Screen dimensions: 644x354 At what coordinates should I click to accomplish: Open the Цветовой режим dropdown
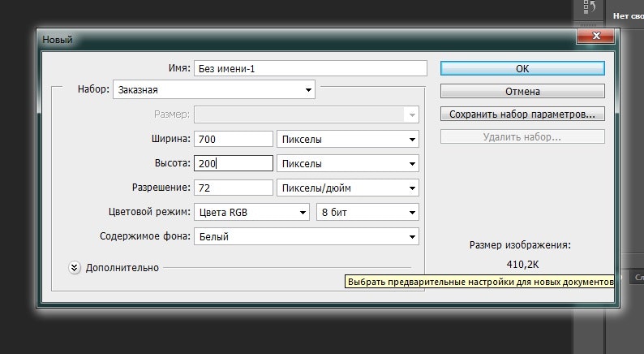pyautogui.click(x=251, y=212)
